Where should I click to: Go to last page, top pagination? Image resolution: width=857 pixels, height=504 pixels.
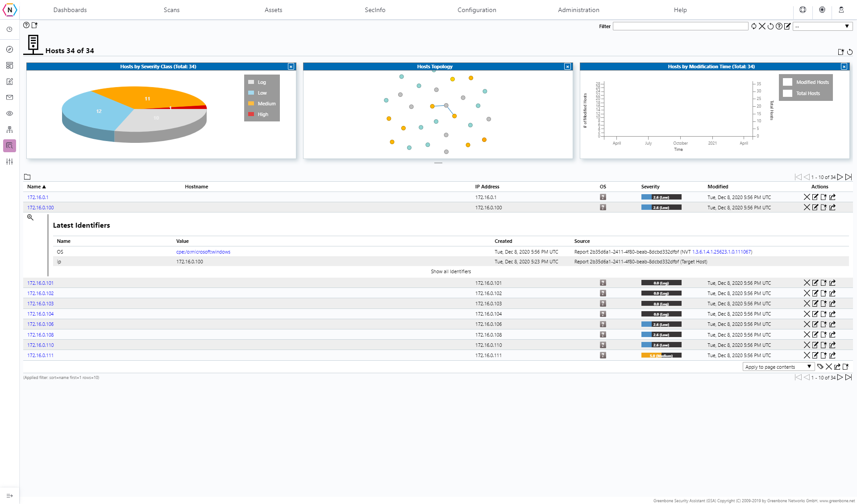849,177
